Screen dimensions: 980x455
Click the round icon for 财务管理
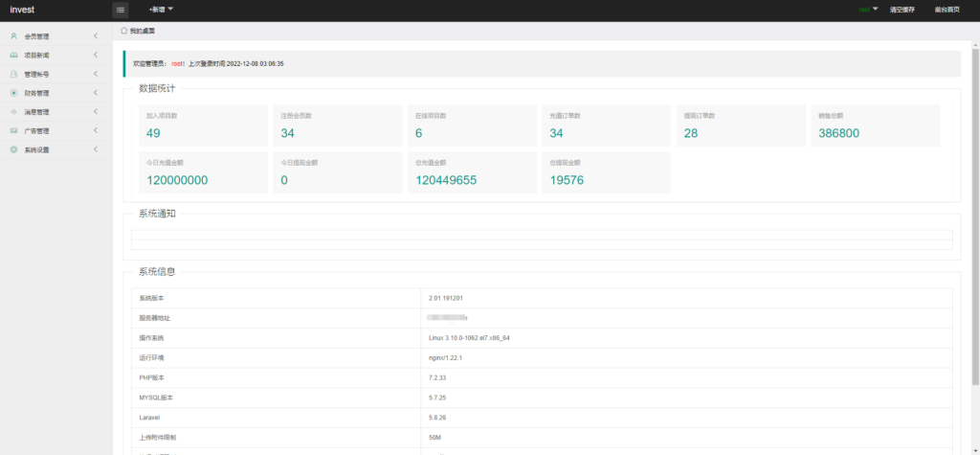coord(13,93)
